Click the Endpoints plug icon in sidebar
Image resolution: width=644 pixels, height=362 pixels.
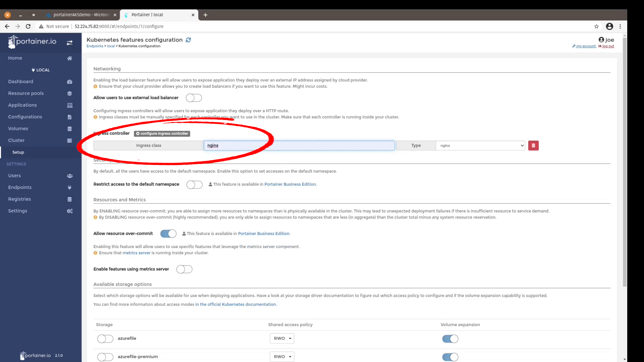pyautogui.click(x=69, y=188)
